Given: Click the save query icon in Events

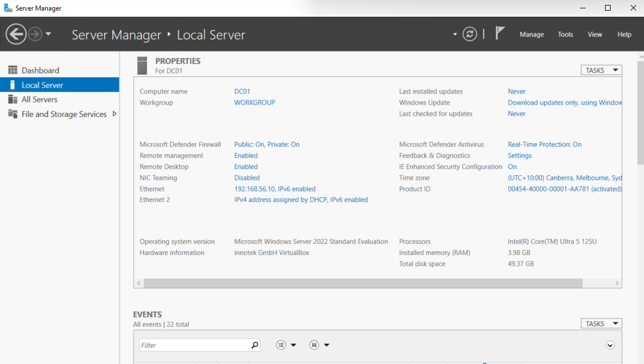Looking at the screenshot, I should point(314,345).
